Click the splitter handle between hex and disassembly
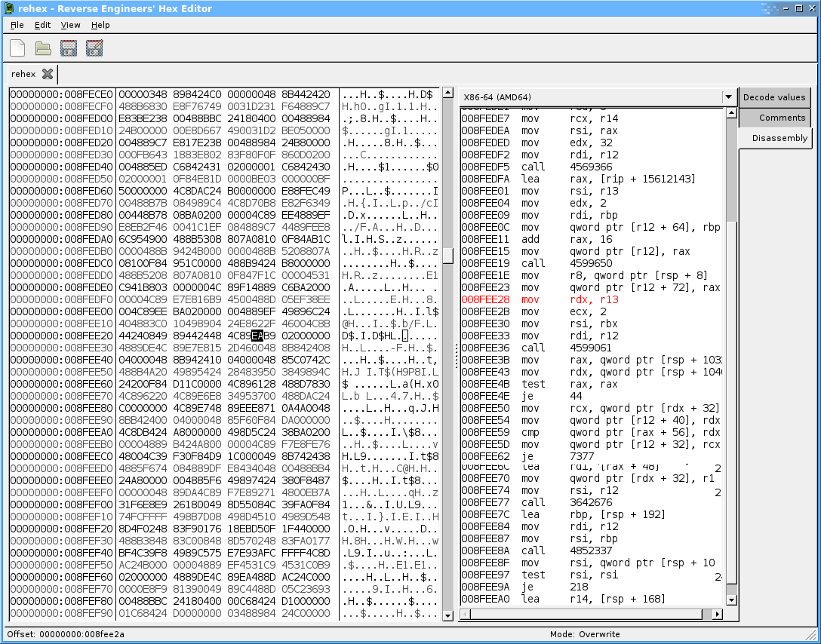 coord(457,354)
